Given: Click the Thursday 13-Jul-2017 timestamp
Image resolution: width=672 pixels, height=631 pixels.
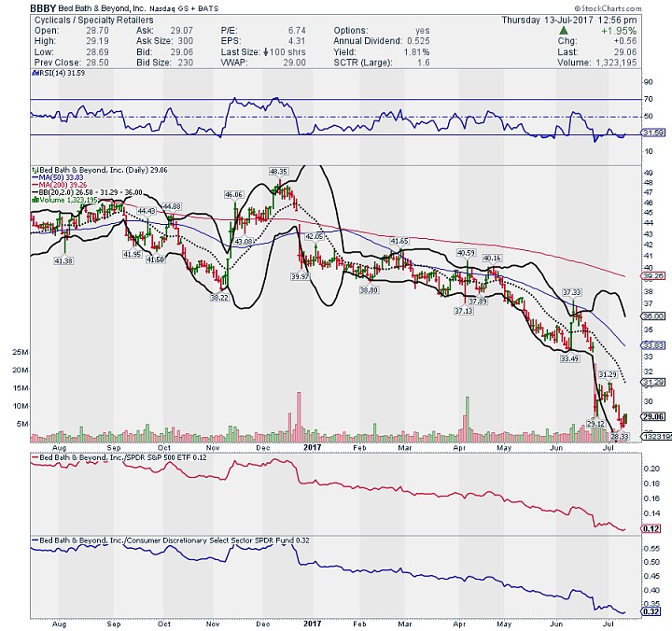Looking at the screenshot, I should (569, 20).
